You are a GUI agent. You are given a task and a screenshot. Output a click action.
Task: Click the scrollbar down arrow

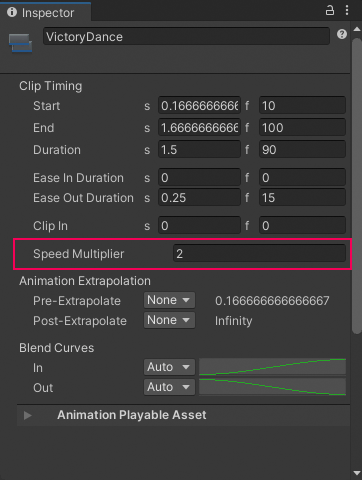coord(357,473)
